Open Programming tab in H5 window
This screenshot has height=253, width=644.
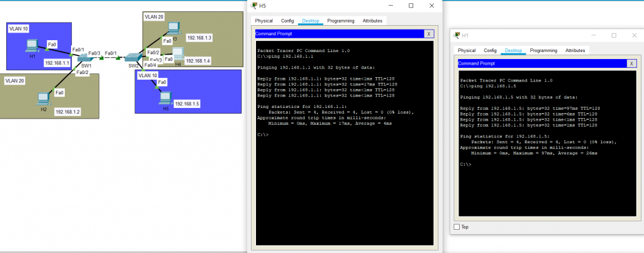coord(341,21)
